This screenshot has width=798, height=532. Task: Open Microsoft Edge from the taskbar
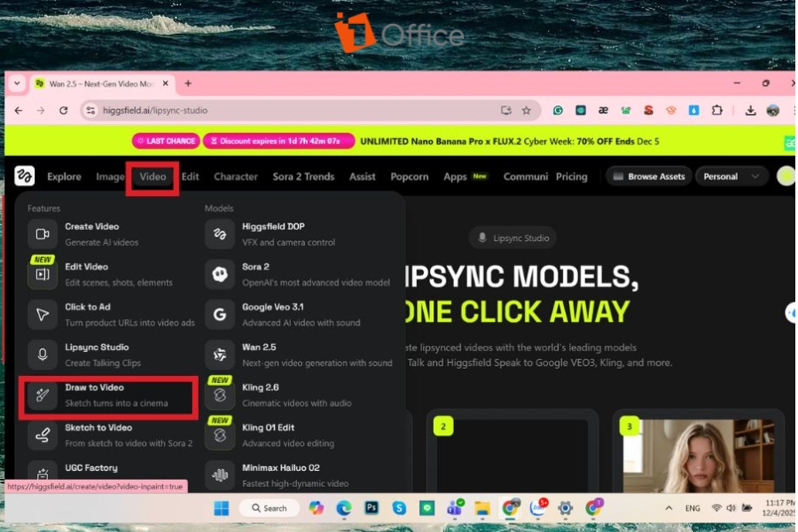(x=344, y=507)
